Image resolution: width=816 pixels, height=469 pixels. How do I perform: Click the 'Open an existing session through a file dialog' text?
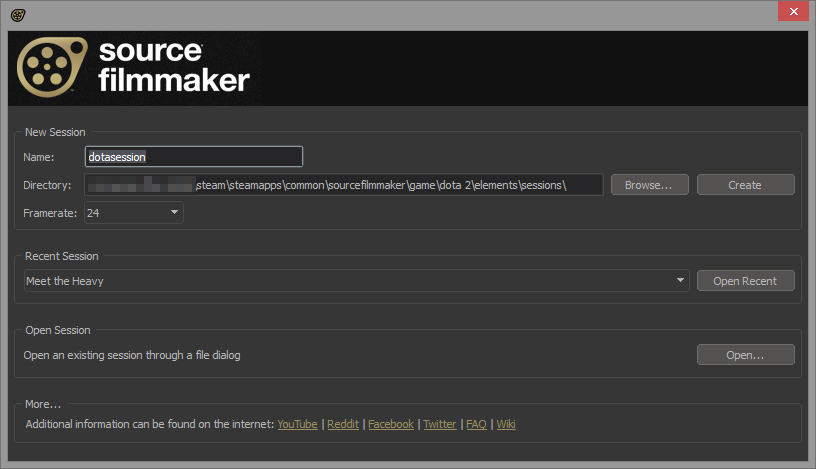tap(132, 355)
